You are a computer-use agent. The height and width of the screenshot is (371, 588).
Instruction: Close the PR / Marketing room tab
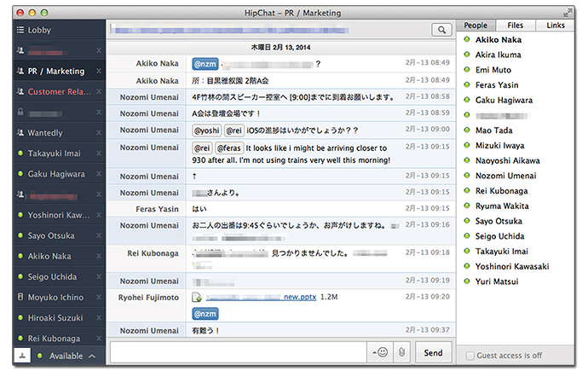(99, 71)
